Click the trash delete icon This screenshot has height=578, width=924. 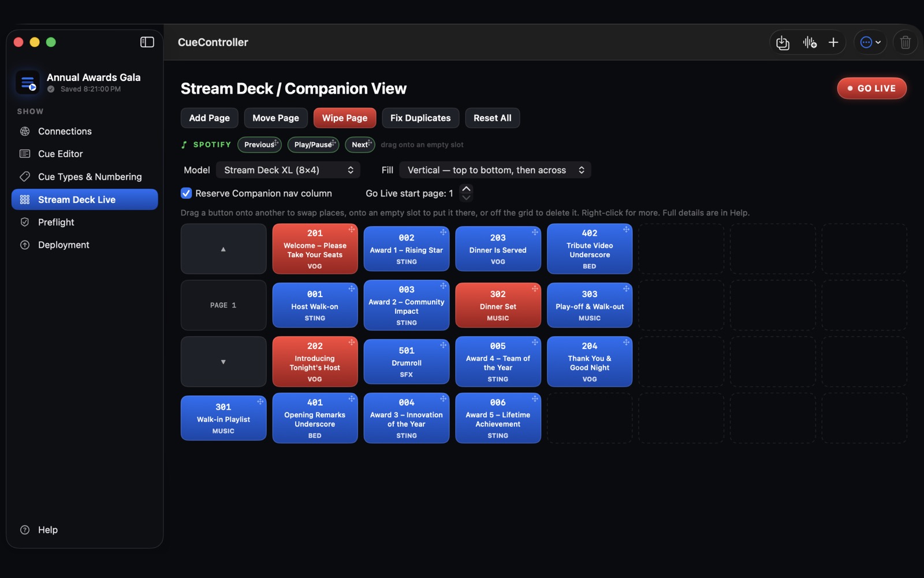906,42
